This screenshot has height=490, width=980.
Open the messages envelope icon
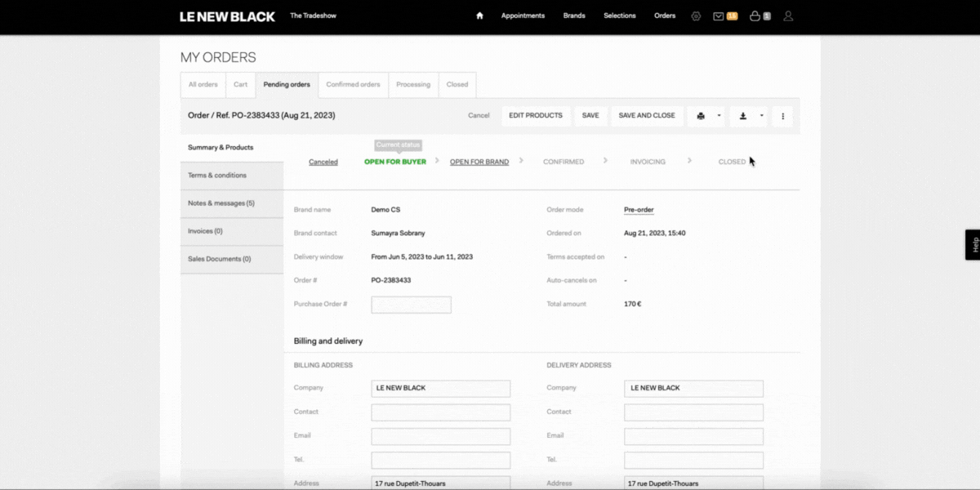(x=719, y=16)
